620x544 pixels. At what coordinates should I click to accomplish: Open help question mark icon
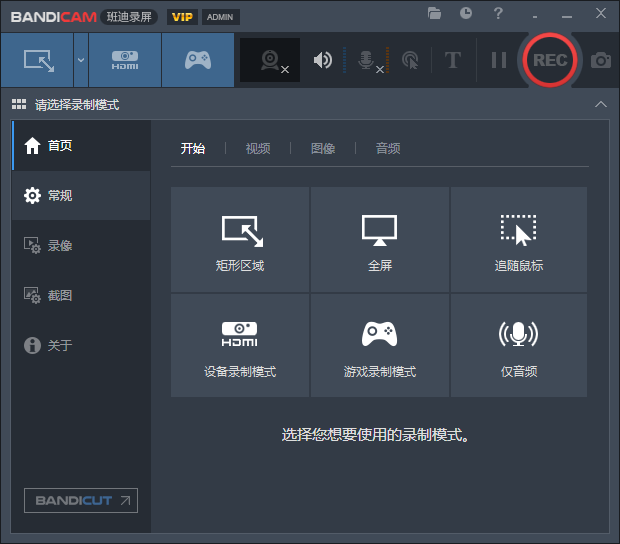click(x=498, y=13)
